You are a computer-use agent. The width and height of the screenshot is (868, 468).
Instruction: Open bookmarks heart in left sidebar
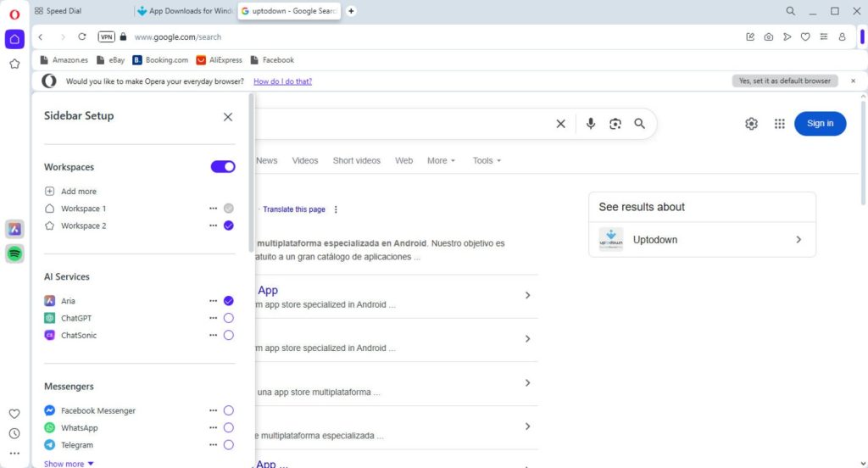(x=14, y=413)
